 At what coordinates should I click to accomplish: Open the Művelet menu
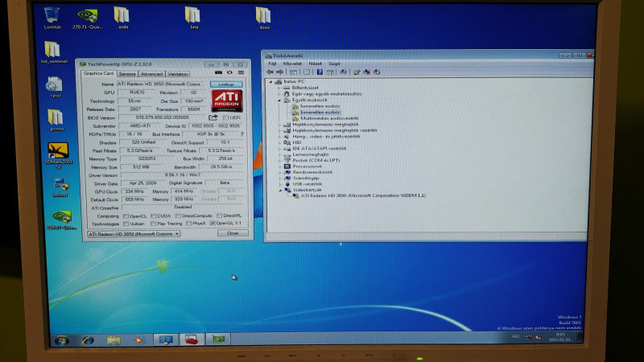point(292,64)
